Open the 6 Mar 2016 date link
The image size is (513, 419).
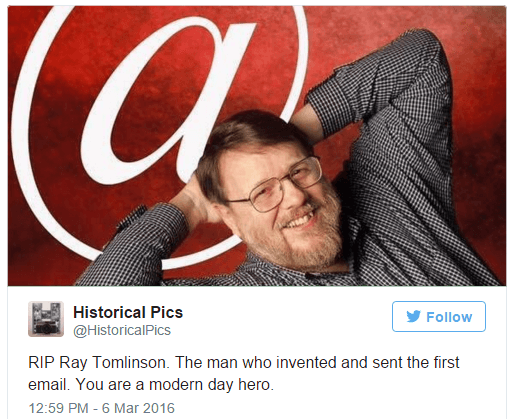(x=138, y=408)
